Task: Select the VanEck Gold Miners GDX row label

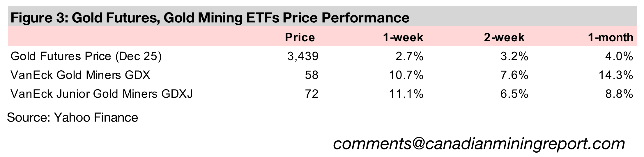Action: tap(80, 75)
